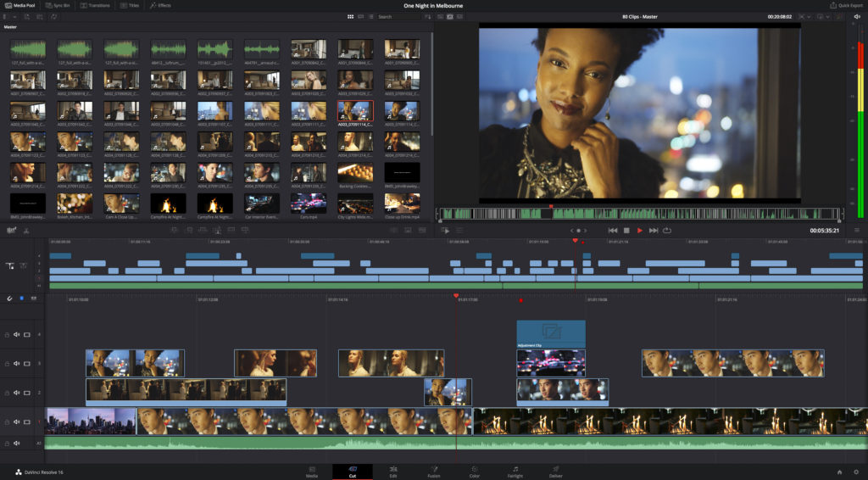Viewport: 868px width, 480px height.
Task: Switch media pool to filmstrip view
Action: coord(361,17)
